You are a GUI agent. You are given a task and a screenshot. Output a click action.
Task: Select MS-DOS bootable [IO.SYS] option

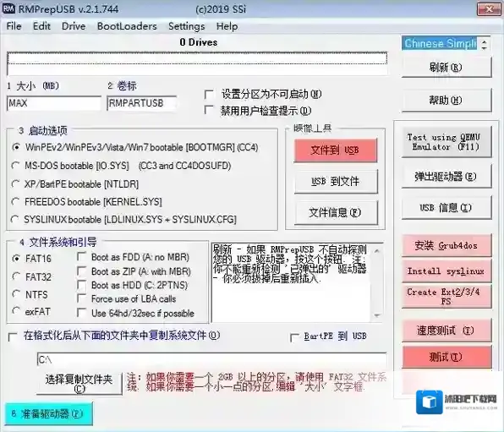pyautogui.click(x=15, y=166)
